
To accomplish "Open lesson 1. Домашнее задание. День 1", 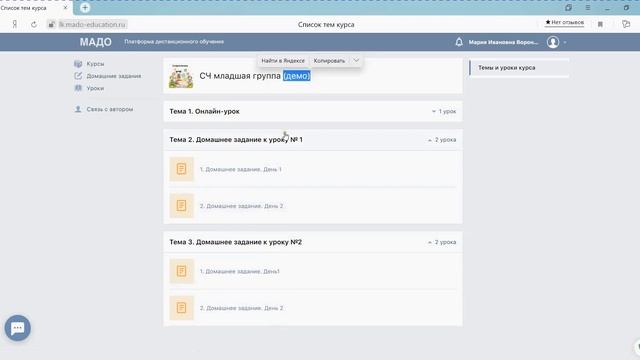I will pos(240,169).
